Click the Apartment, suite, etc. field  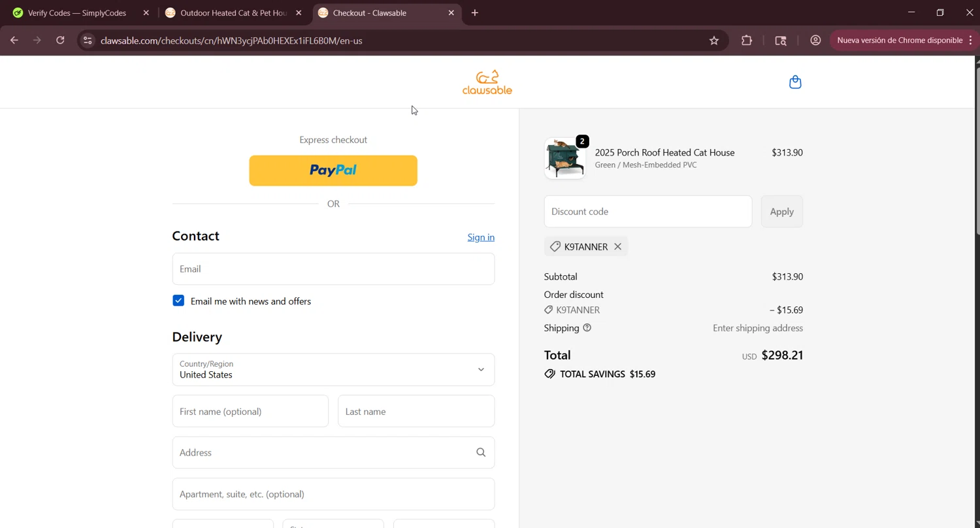(333, 494)
